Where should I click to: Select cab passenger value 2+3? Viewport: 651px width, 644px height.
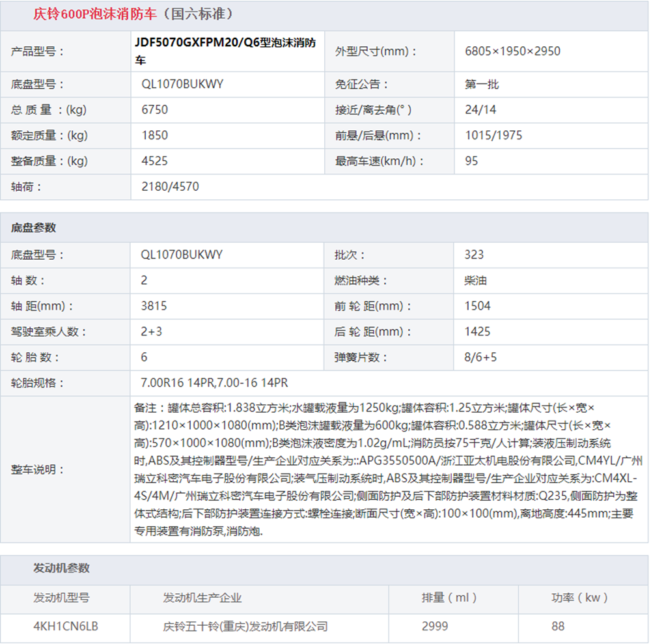coord(152,331)
